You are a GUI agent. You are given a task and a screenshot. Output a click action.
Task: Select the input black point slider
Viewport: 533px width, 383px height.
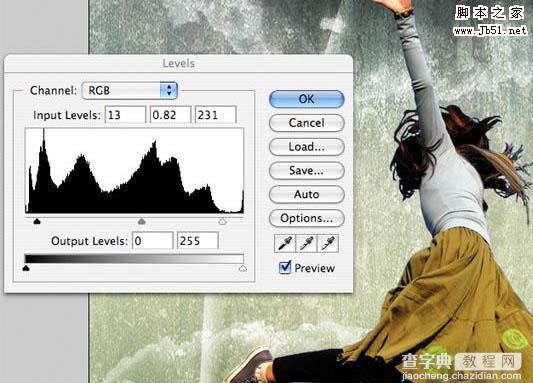pyautogui.click(x=37, y=222)
